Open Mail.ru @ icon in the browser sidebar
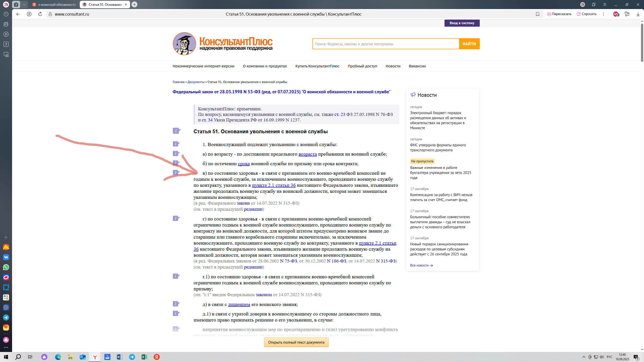644x362 pixels. (6, 307)
